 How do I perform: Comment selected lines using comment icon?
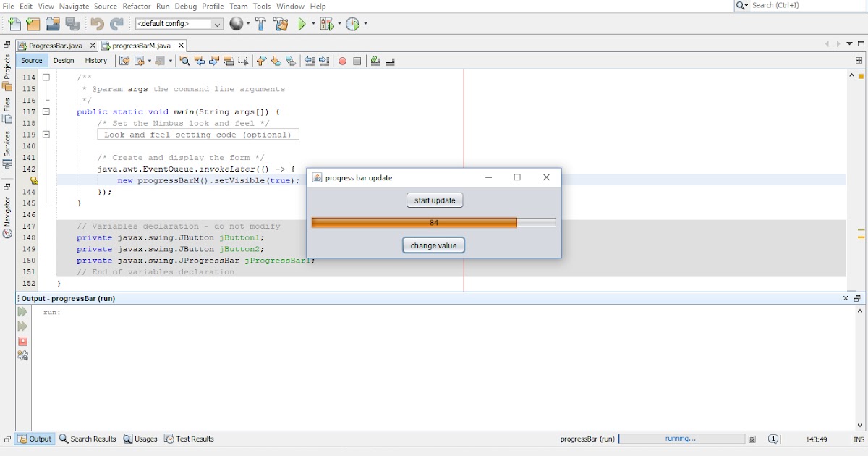(375, 61)
